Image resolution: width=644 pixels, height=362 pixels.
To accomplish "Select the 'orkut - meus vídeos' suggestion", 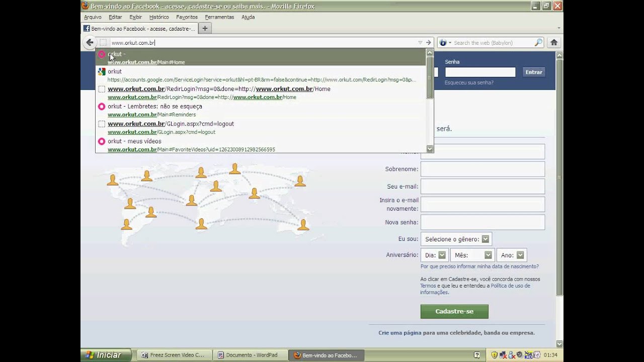I will [261, 145].
